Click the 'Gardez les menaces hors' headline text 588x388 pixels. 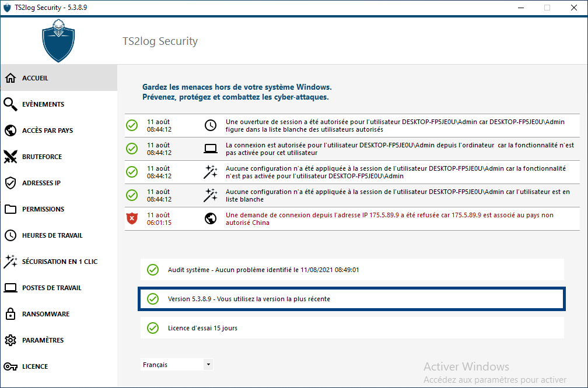pyautogui.click(x=237, y=87)
